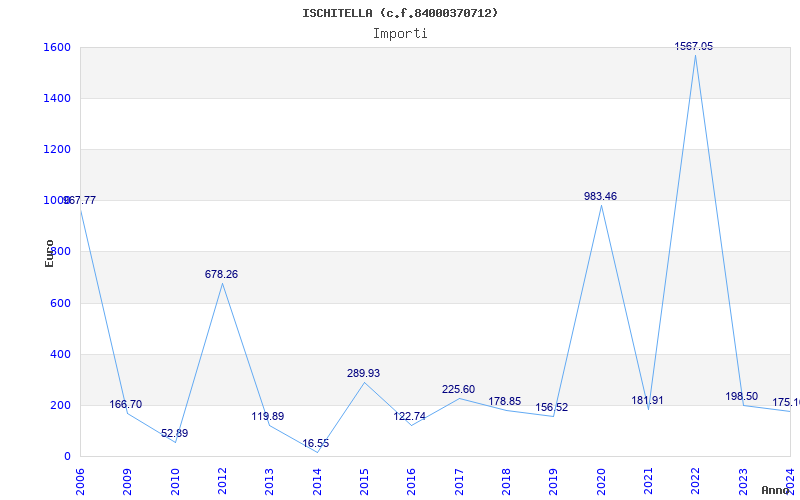
Task: Select the data label 178.85
Action: pyautogui.click(x=505, y=402)
